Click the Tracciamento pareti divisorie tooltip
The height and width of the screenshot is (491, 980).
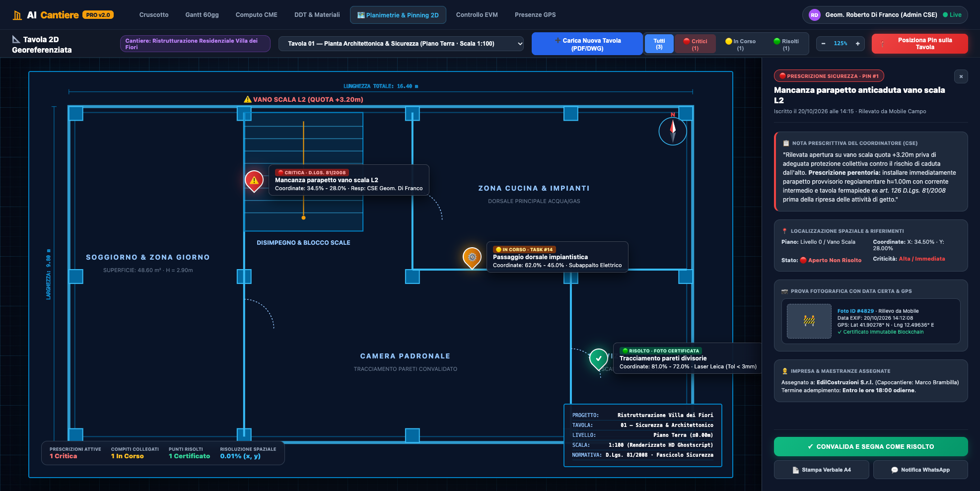pyautogui.click(x=688, y=358)
